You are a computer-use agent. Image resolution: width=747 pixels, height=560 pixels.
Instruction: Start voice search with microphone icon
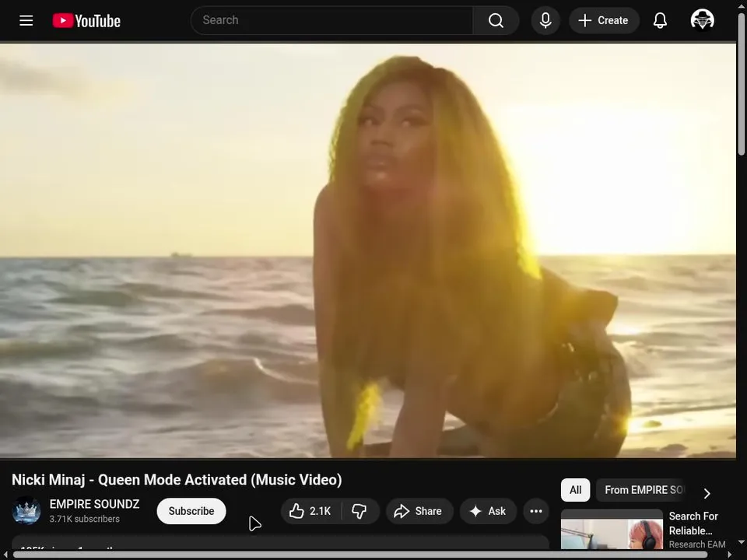(545, 20)
